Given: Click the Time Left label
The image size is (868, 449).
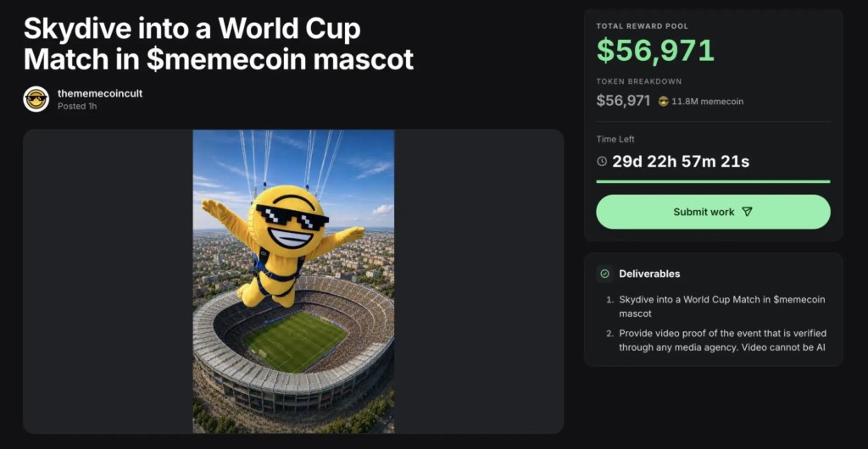Looking at the screenshot, I should click(615, 139).
